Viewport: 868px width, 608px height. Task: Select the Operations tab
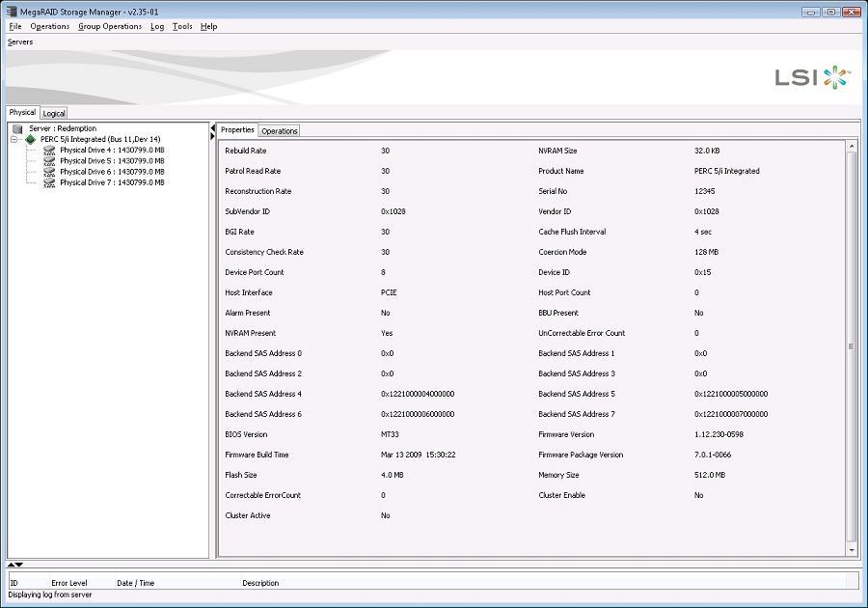click(x=279, y=131)
